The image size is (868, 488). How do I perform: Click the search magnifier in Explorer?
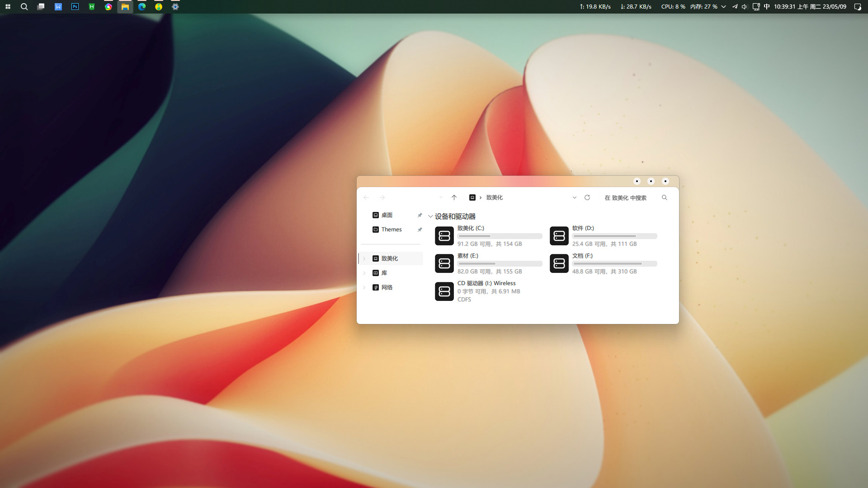click(x=664, y=197)
